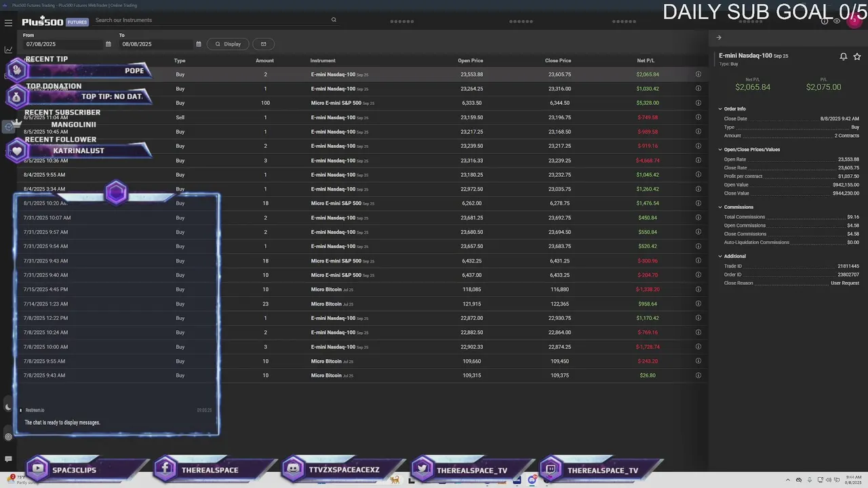This screenshot has width=868, height=488.
Task: Click info icon for -$1,728.74 row
Action: (x=698, y=347)
